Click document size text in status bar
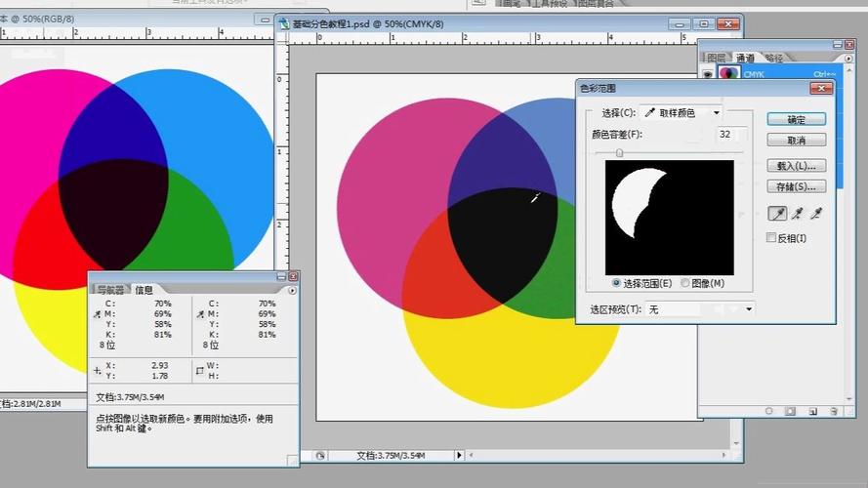Screen dimensions: 868x488 point(391,456)
